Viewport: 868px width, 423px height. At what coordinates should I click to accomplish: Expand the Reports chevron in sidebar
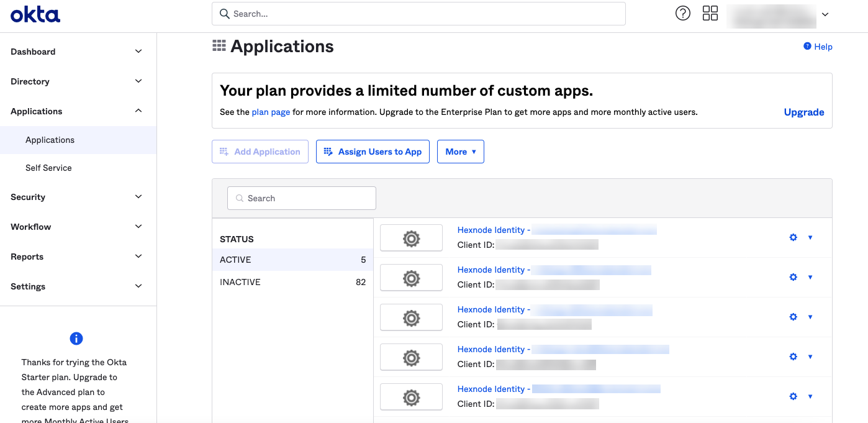click(x=138, y=257)
